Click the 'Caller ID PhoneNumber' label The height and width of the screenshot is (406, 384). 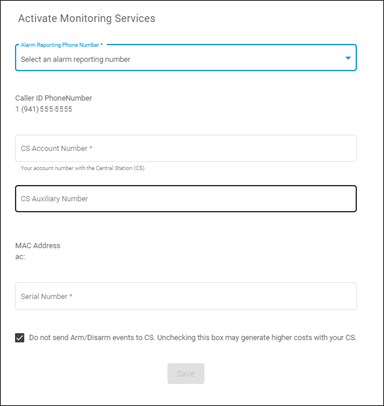[x=53, y=98]
